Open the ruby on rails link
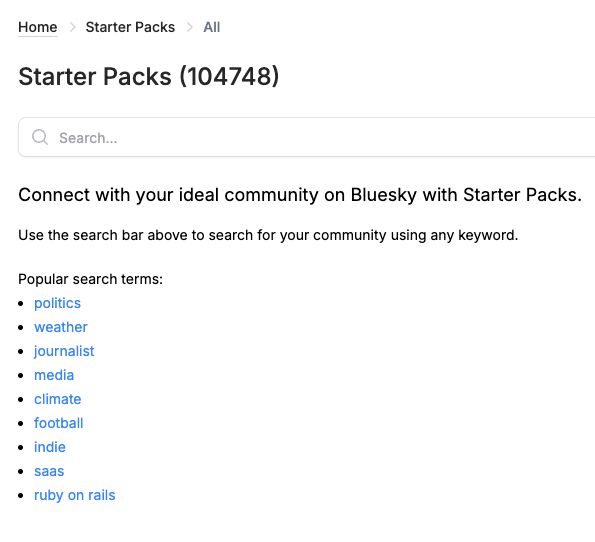595x542 pixels. (x=74, y=495)
